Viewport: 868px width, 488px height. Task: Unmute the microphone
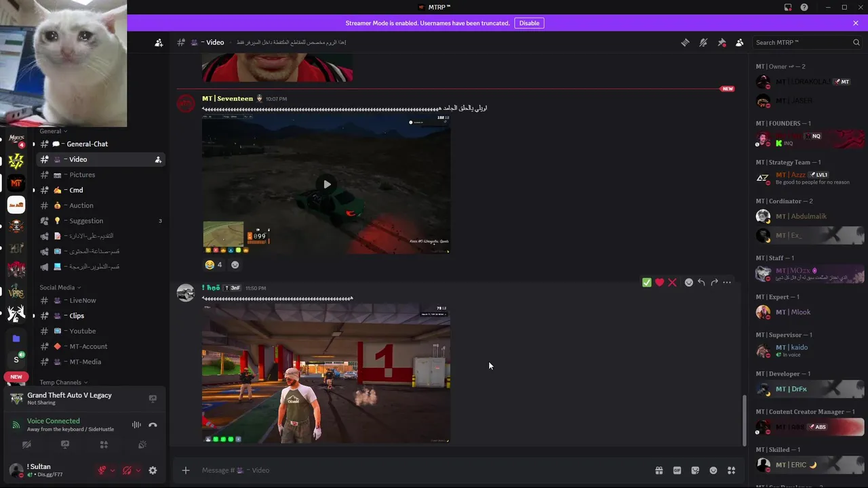(x=102, y=470)
